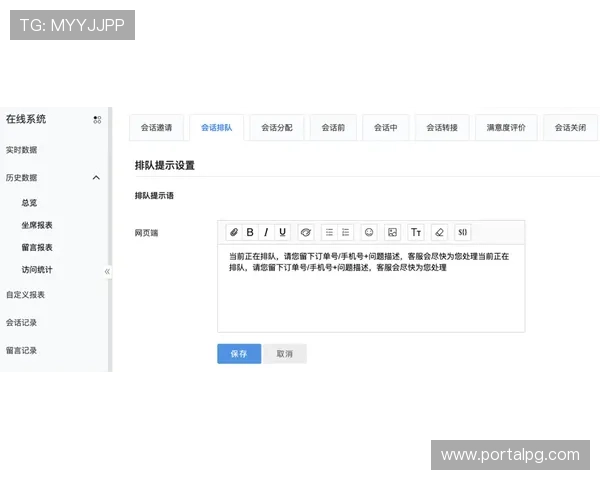Click the attachment paperclip icon in the editor
This screenshot has width=600, height=480.
[234, 232]
